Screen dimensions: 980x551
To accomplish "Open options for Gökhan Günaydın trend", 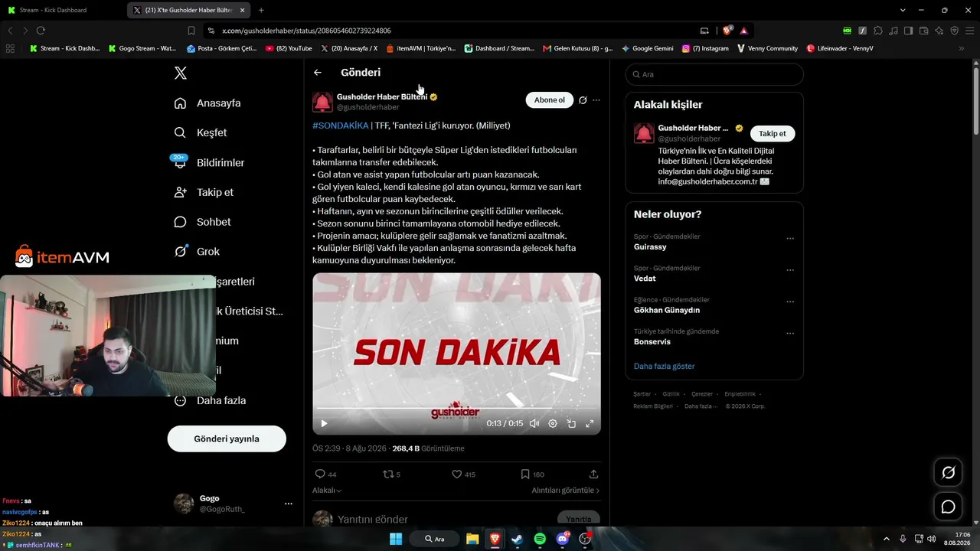I will tap(790, 302).
